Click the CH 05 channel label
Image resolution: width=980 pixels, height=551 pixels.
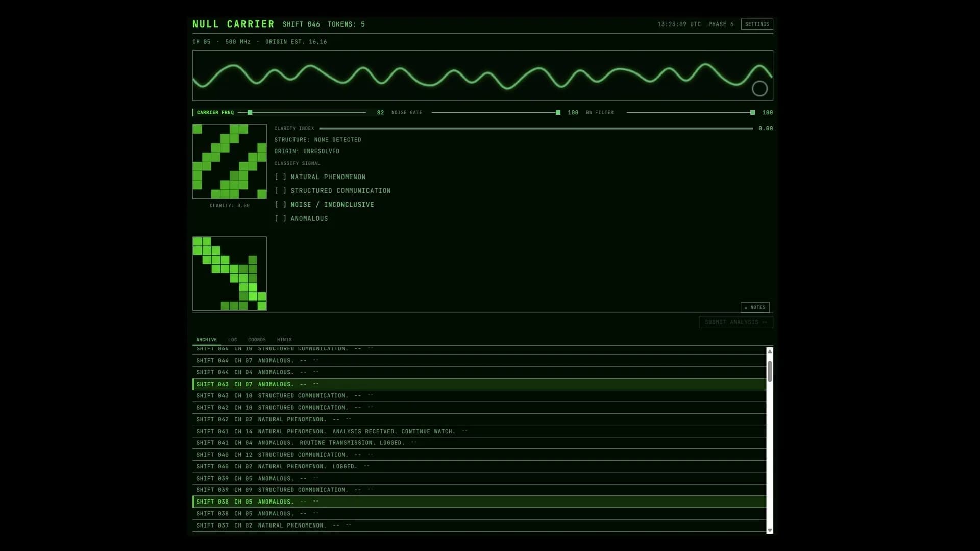(201, 42)
